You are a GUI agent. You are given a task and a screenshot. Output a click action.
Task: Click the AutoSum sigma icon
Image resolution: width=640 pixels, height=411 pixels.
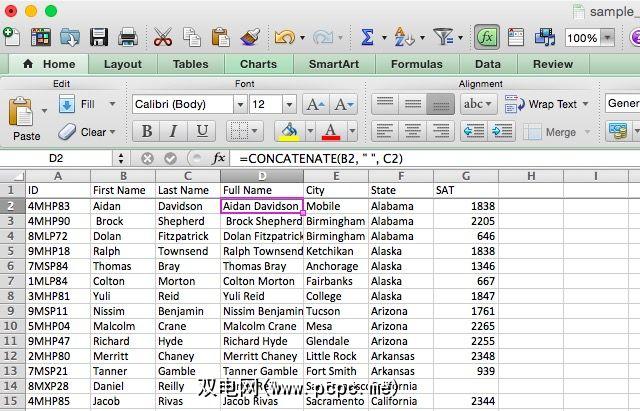(367, 37)
